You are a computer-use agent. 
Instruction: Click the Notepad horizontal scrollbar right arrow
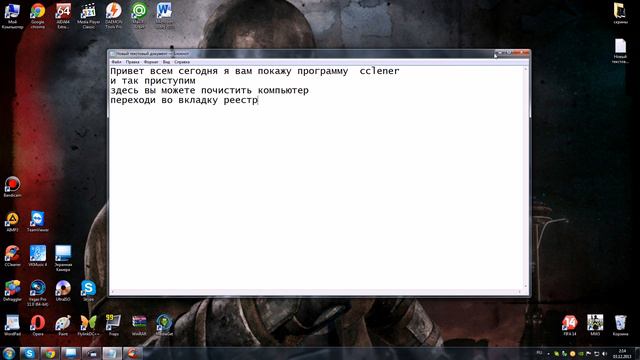(x=520, y=291)
